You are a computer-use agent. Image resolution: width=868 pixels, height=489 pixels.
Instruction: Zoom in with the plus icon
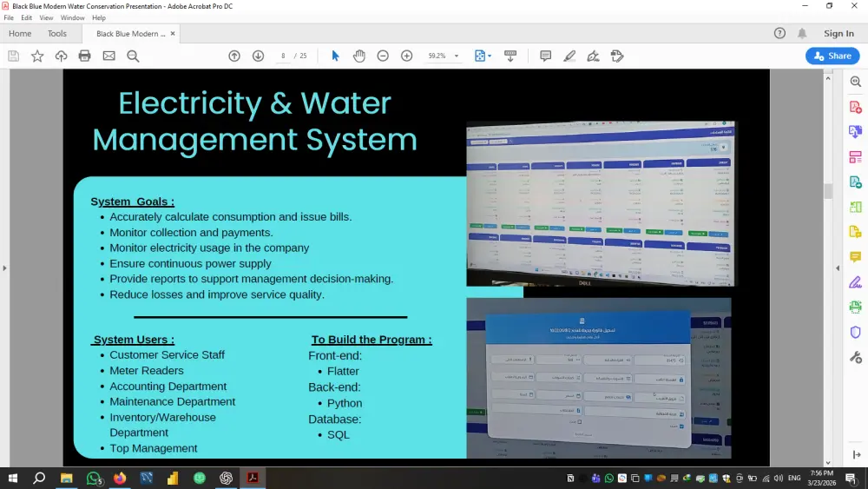click(x=407, y=56)
